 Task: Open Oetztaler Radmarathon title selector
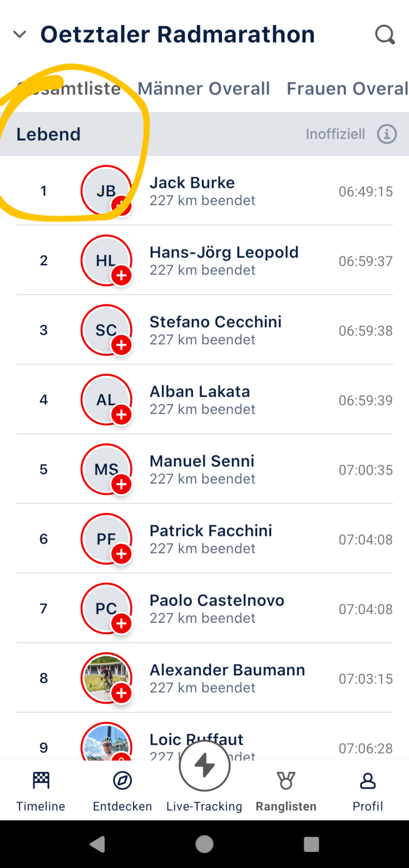[x=177, y=35]
